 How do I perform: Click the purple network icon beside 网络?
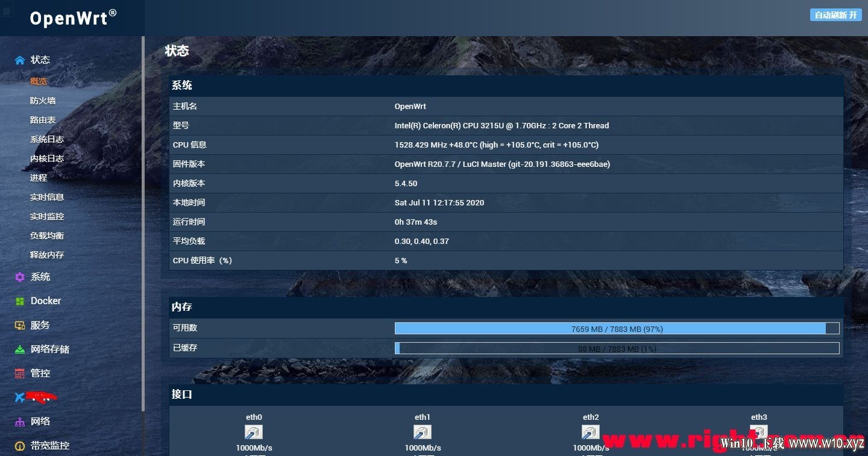[x=20, y=422]
